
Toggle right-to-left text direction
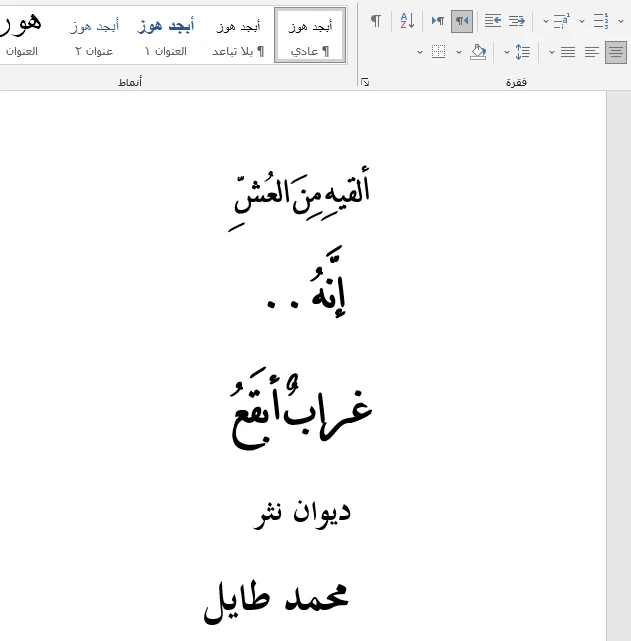462,21
